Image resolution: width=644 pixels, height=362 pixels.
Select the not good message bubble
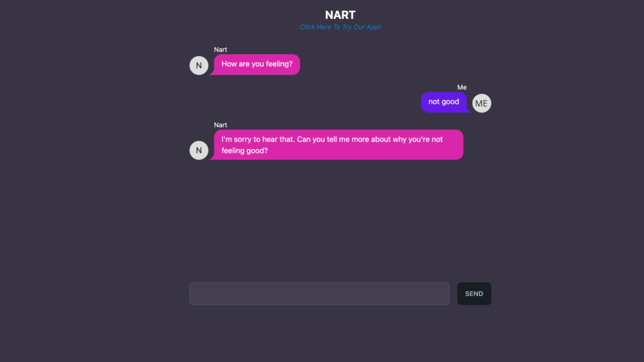pyautogui.click(x=443, y=102)
